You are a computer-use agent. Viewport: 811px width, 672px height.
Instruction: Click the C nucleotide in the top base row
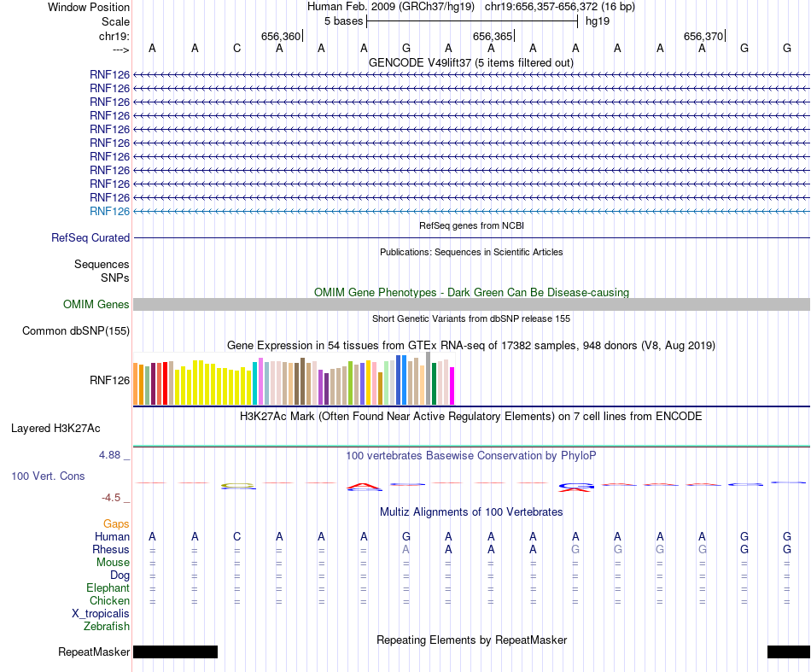(236, 48)
